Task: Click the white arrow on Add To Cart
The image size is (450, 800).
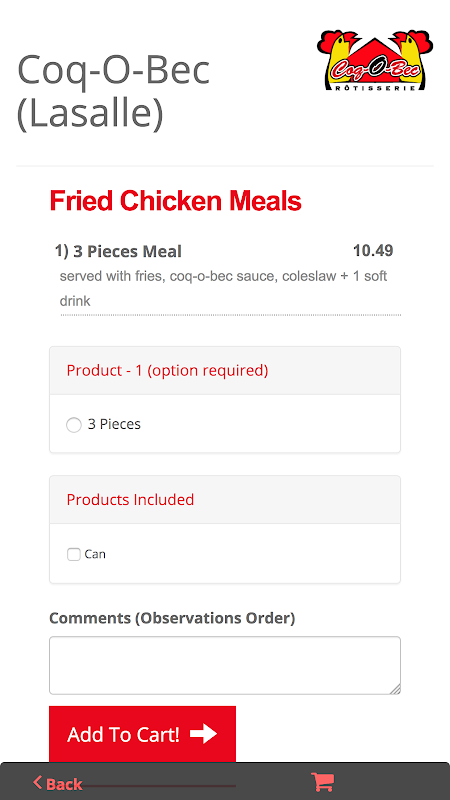Action: (x=204, y=734)
